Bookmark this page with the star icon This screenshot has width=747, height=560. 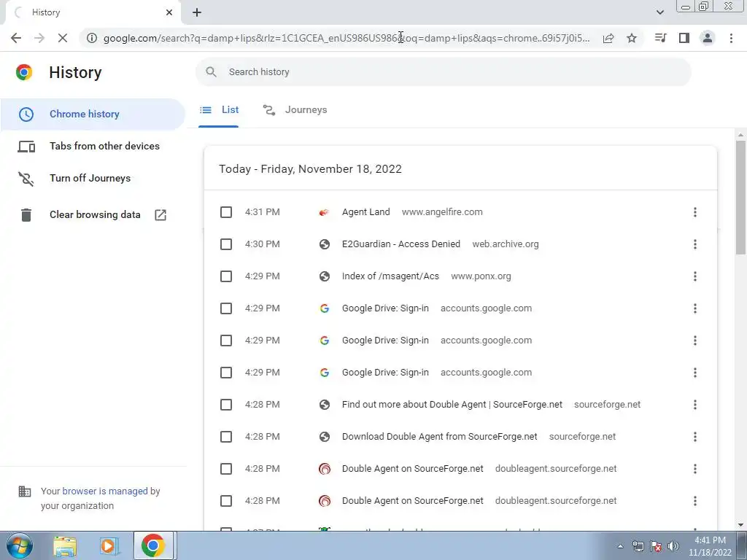point(632,38)
